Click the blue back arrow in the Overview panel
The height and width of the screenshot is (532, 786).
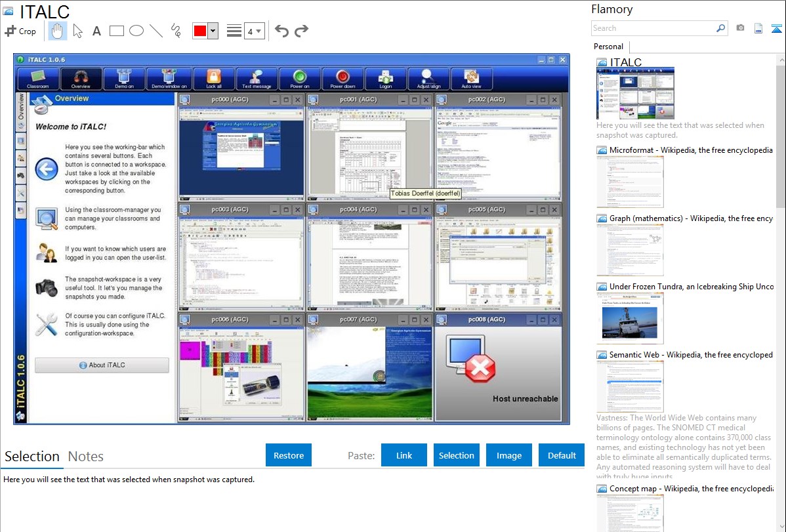click(x=47, y=169)
